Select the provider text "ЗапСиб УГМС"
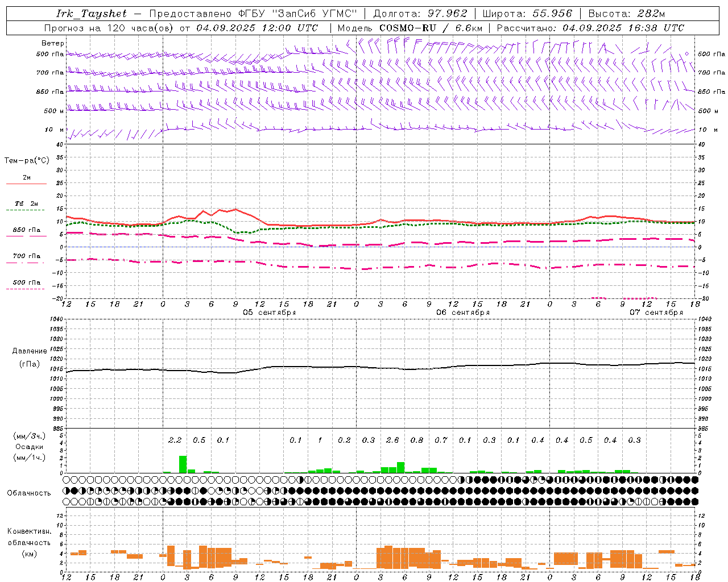This screenshot has width=728, height=582. pos(316,14)
